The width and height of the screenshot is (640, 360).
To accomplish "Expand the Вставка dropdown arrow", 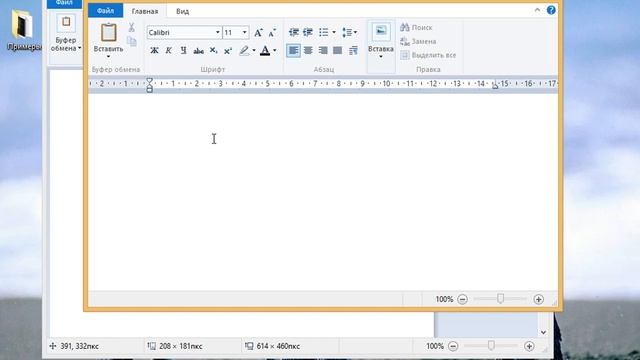I will click(381, 57).
